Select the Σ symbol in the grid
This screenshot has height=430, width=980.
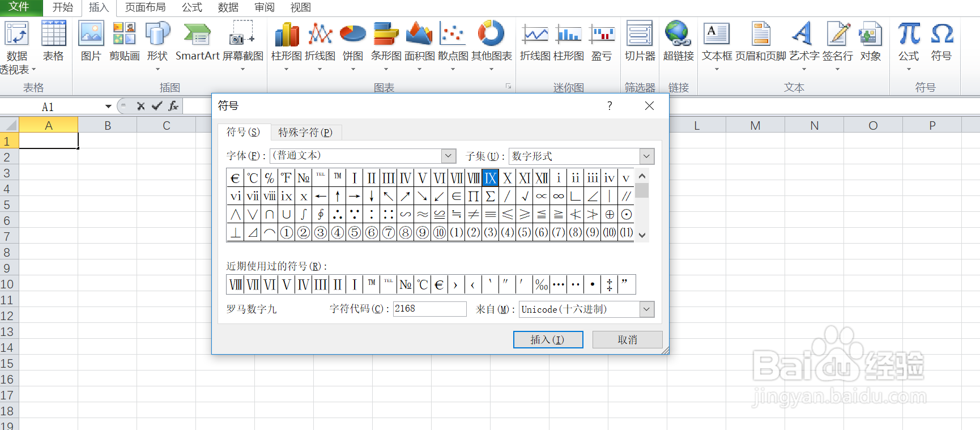tap(491, 197)
